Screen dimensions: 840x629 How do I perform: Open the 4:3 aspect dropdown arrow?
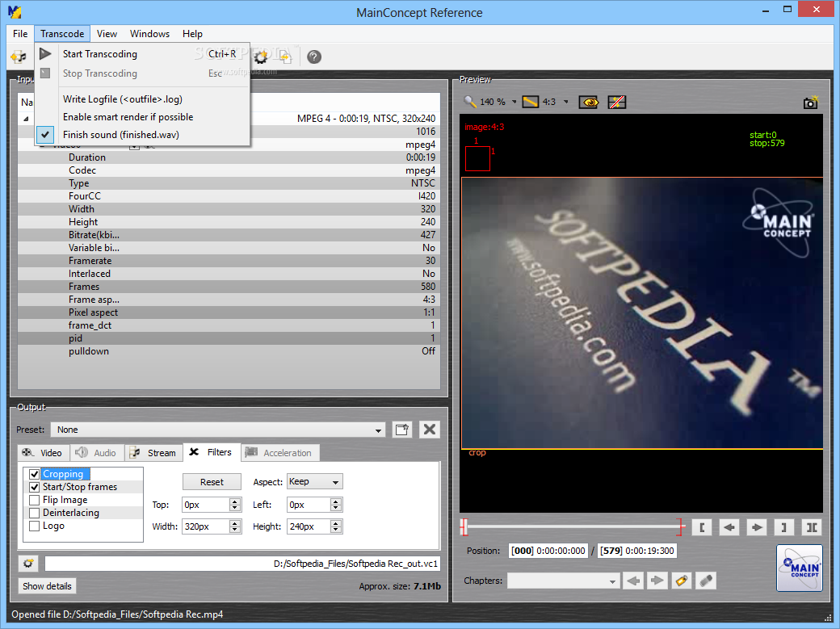click(x=565, y=102)
